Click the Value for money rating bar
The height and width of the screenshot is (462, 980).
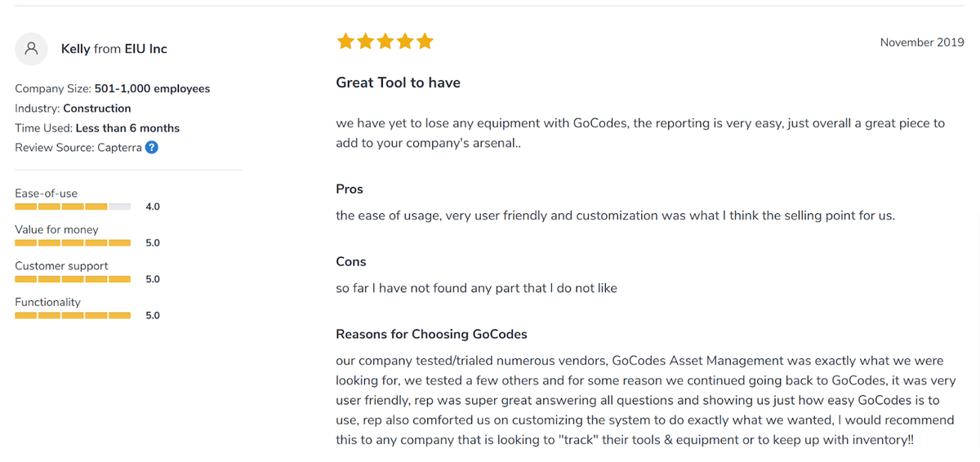pos(73,243)
